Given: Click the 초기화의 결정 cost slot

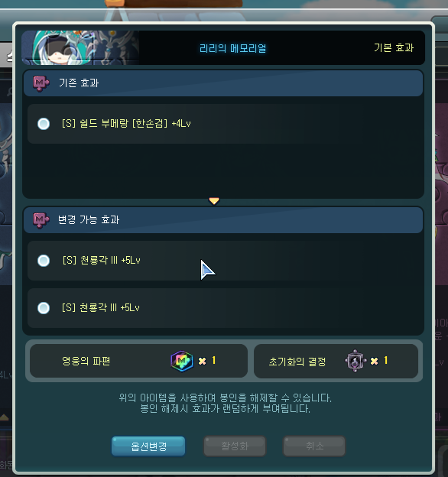Looking at the screenshot, I should (x=336, y=361).
